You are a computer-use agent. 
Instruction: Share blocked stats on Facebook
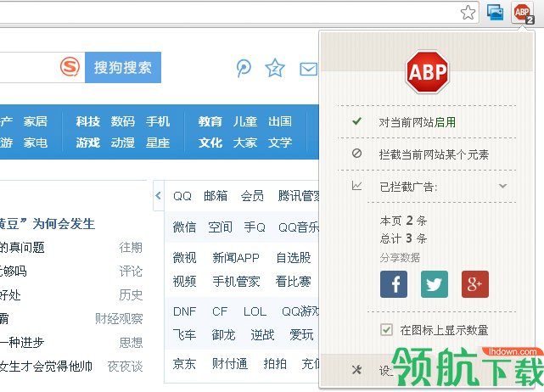click(x=394, y=284)
